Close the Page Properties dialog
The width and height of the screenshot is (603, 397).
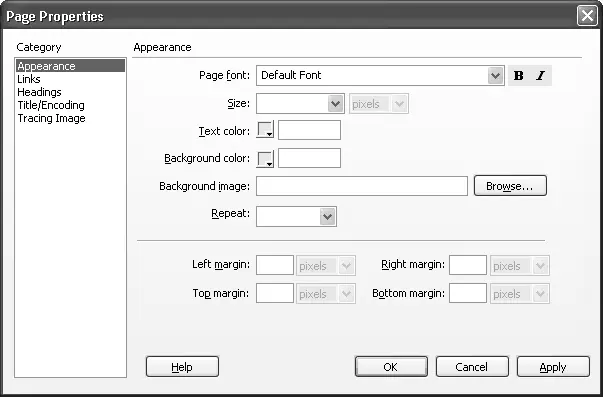(587, 16)
